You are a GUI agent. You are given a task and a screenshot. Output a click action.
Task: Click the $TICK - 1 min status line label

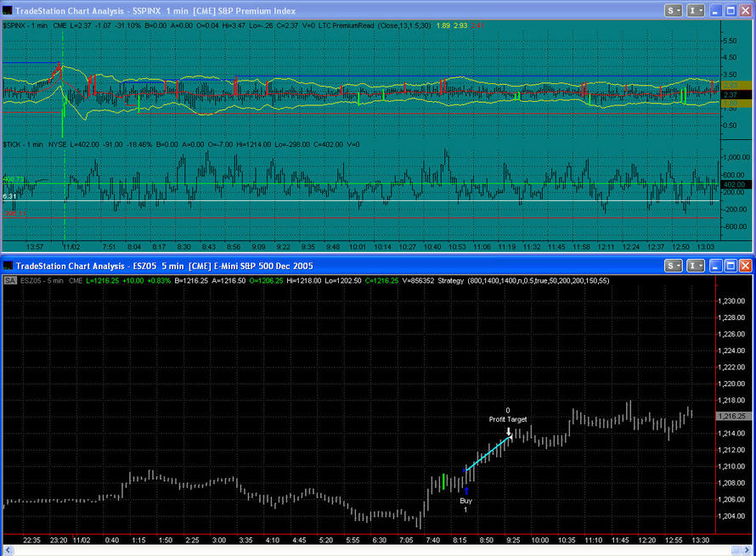coord(23,144)
